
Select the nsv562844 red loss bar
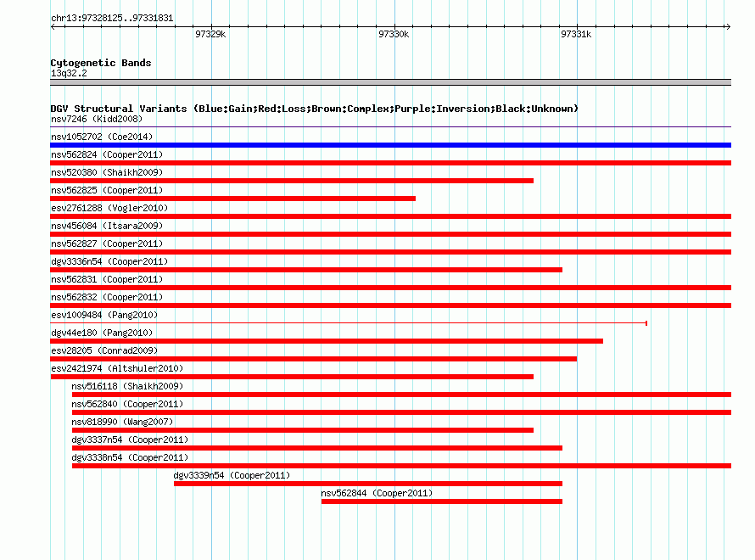[441, 501]
